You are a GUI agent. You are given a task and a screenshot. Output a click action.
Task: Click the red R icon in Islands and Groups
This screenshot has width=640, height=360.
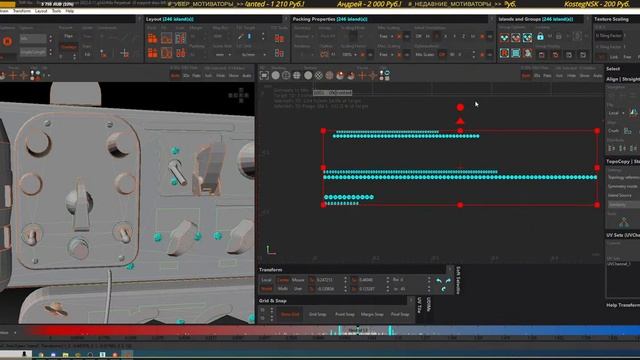pos(504,53)
